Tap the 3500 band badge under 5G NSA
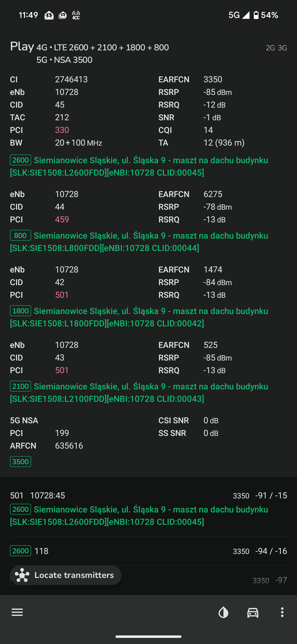Viewport: 297px width, 644px height. pos(21,462)
